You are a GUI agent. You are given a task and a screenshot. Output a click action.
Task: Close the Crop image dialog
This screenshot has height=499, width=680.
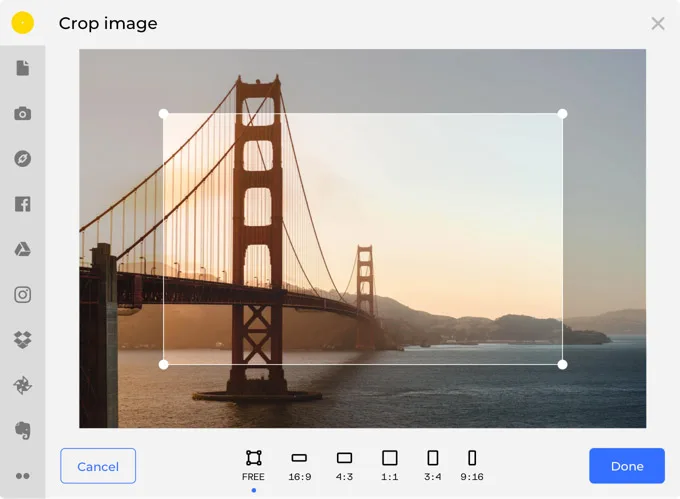click(x=658, y=23)
